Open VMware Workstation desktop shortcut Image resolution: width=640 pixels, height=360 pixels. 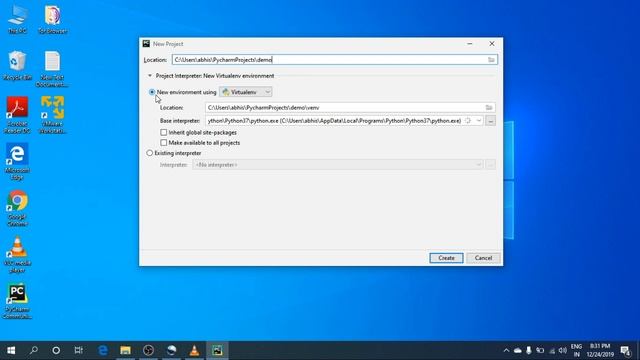[x=52, y=115]
